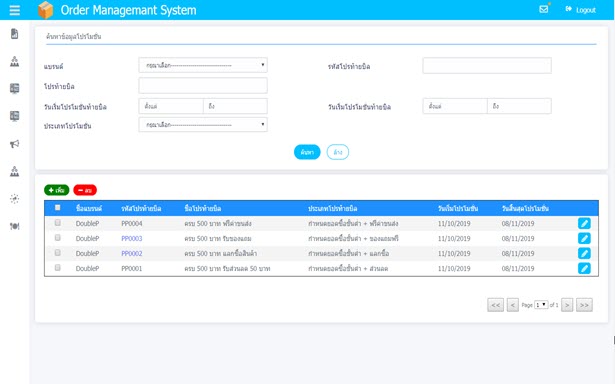
Task: Edit promotion PP0002 with its pencil icon
Action: (x=584, y=253)
